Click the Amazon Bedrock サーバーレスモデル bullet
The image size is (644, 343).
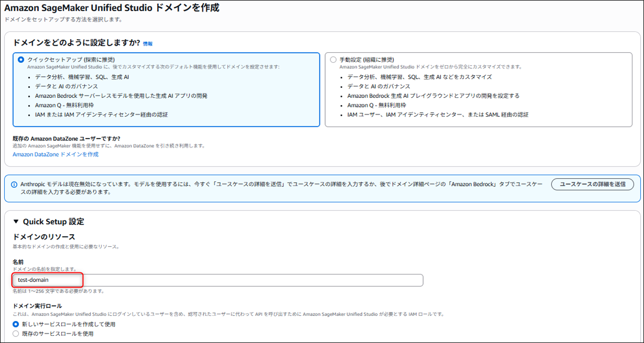coord(121,96)
